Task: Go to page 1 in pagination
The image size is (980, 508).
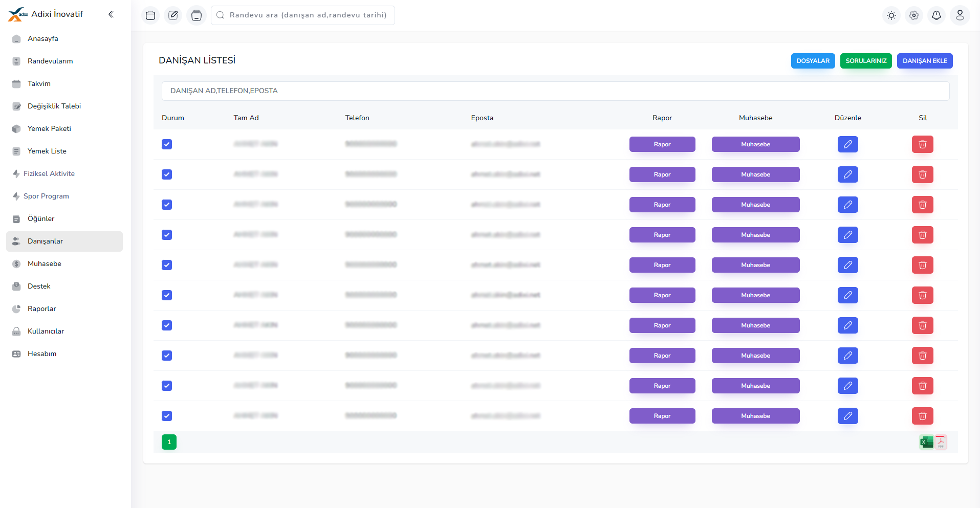Action: coord(169,442)
